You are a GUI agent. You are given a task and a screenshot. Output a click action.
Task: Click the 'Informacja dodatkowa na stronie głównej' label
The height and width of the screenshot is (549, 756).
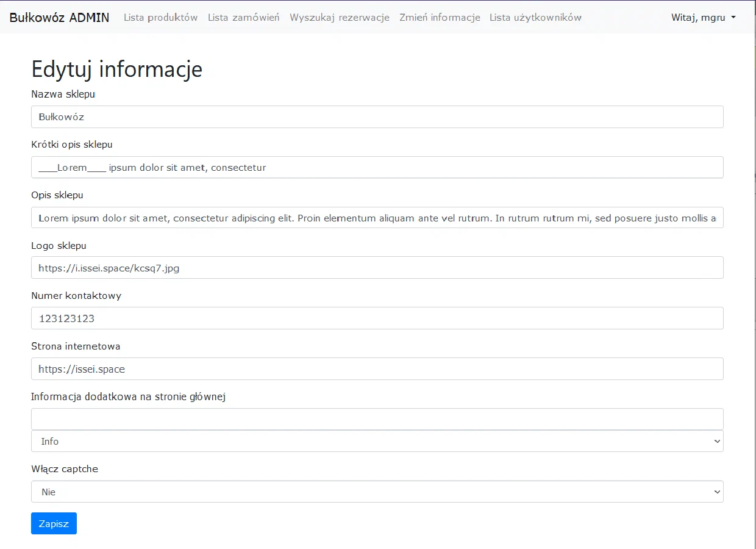[x=129, y=397]
